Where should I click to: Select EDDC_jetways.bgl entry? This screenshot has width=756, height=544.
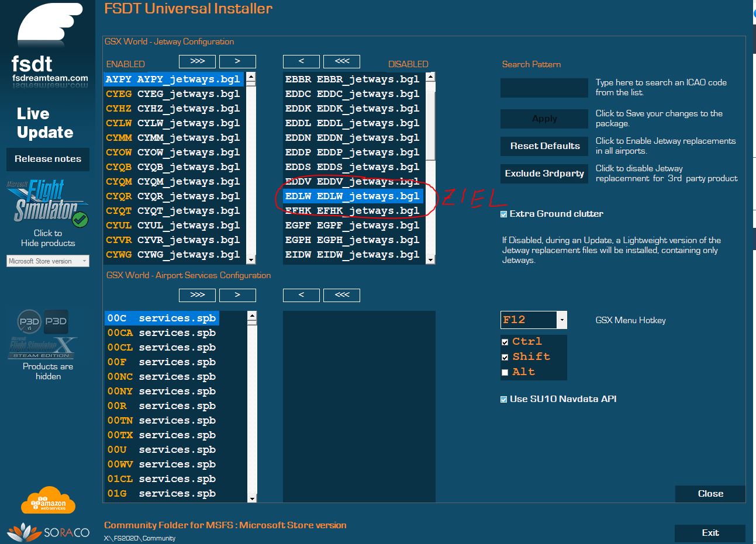[x=353, y=93]
